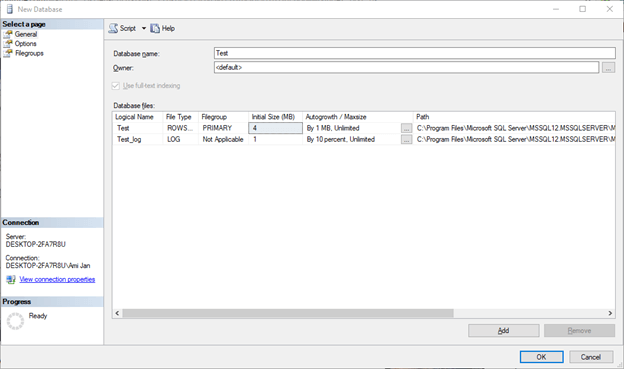Image resolution: width=624 pixels, height=369 pixels.
Task: Edit the Initial Size cell for Test
Action: click(275, 128)
